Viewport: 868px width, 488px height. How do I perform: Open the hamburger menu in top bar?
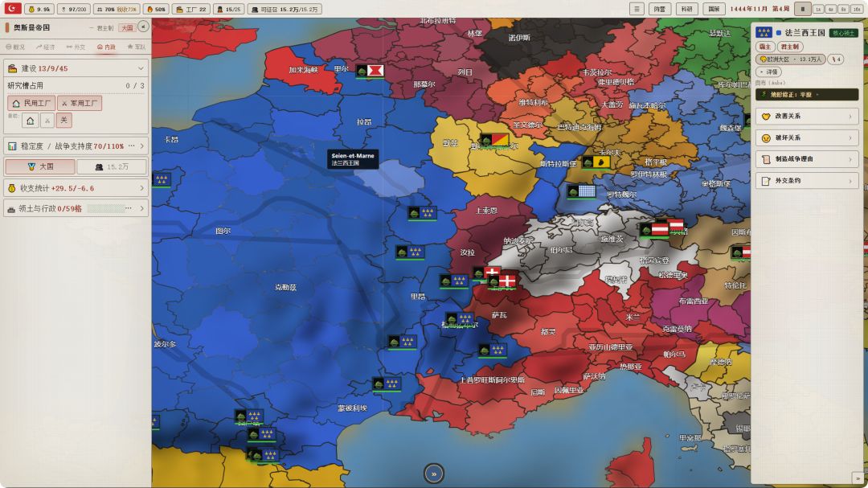pyautogui.click(x=637, y=9)
